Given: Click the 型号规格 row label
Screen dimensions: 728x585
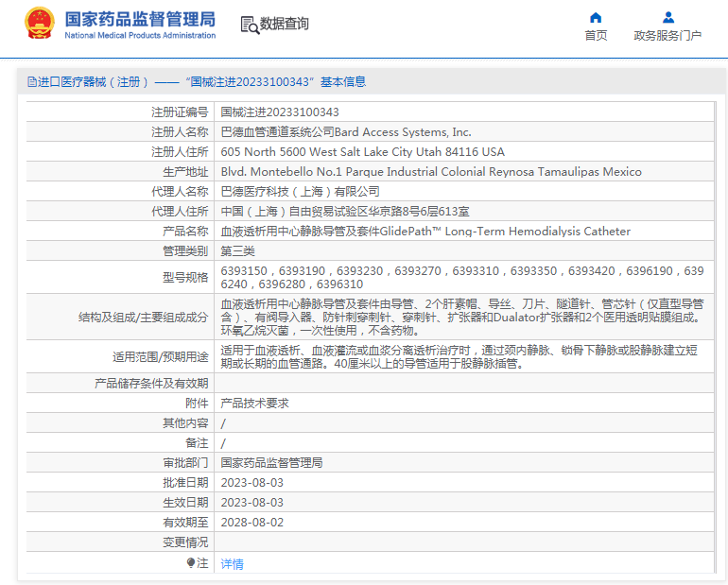Looking at the screenshot, I should pyautogui.click(x=185, y=278).
